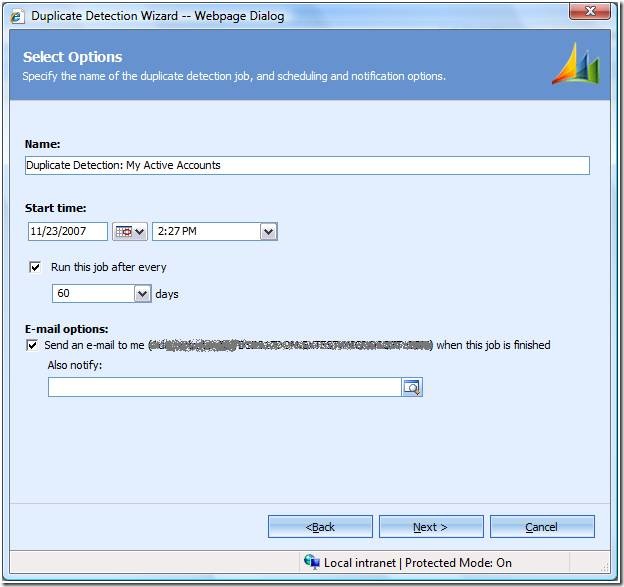Click inside the 2:27 PM time text box
624x587 pixels.
(x=204, y=231)
